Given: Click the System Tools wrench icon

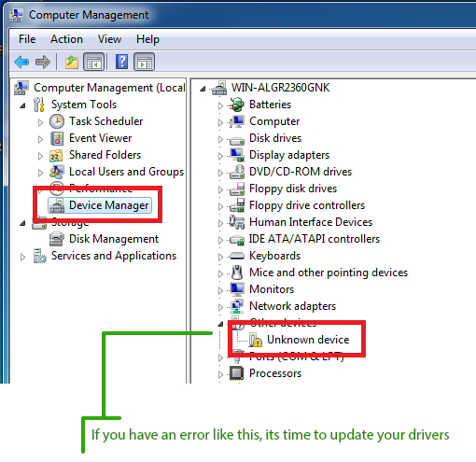Looking at the screenshot, I should click(39, 105).
